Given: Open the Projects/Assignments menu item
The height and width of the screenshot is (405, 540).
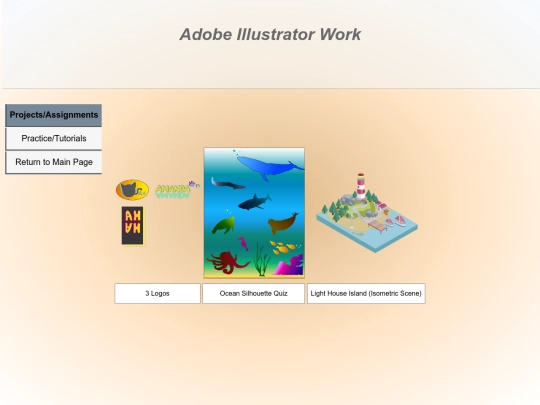Looking at the screenshot, I should [53, 115].
